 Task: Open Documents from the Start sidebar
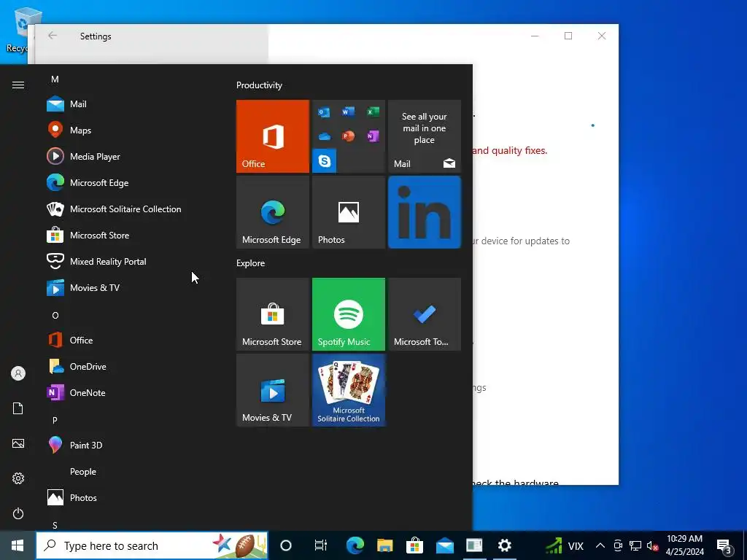[18, 408]
